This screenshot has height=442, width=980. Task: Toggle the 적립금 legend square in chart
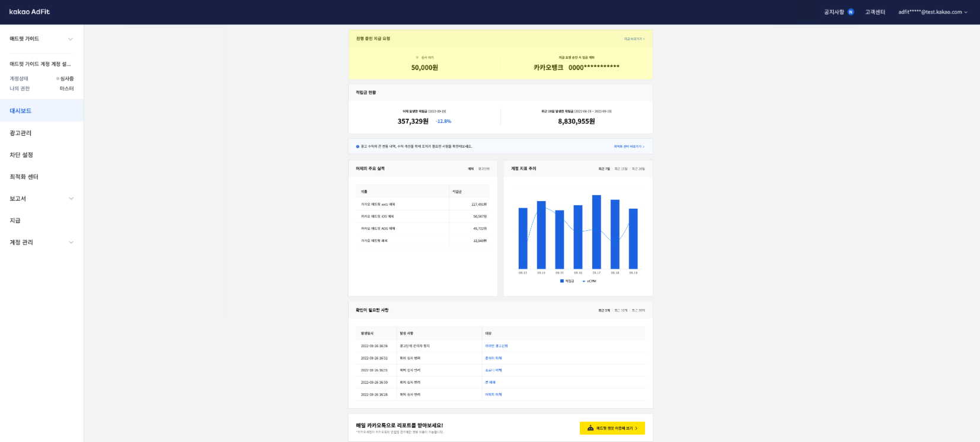[561, 281]
